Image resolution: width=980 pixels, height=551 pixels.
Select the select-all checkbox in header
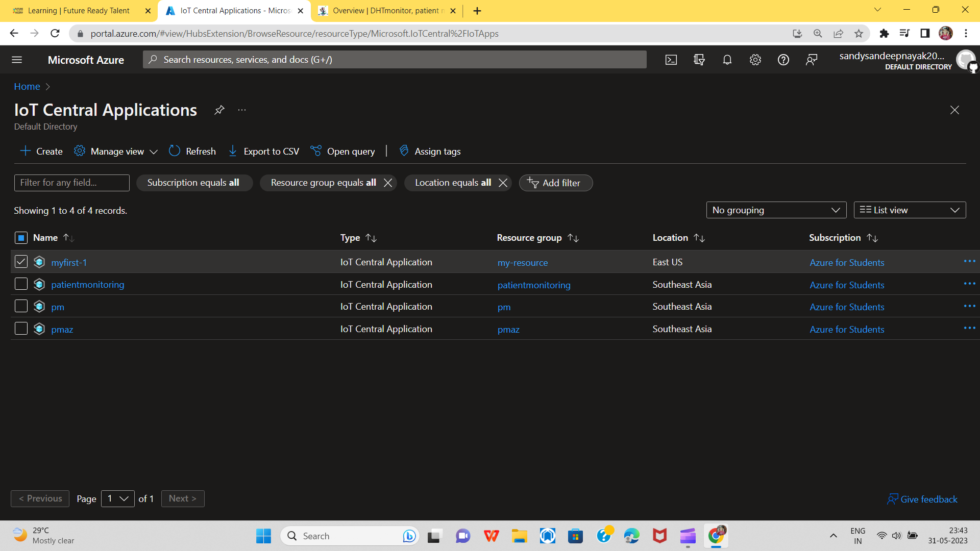(x=21, y=237)
